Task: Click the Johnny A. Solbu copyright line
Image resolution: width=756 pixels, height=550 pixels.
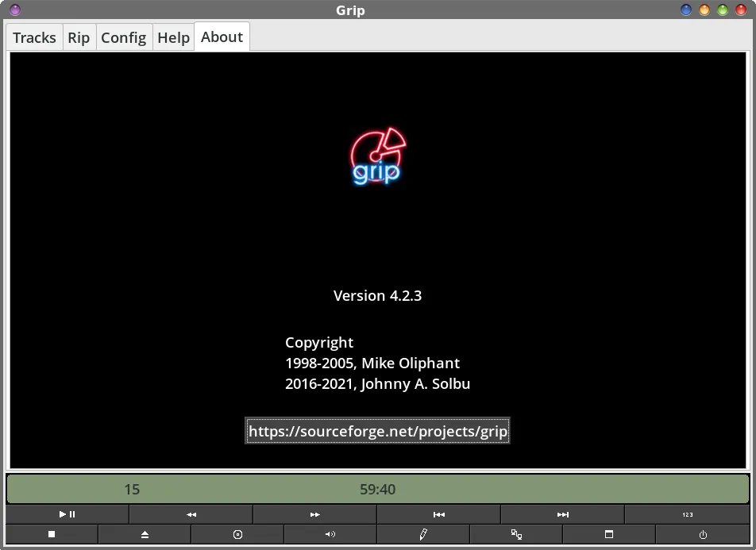Action: coord(377,383)
